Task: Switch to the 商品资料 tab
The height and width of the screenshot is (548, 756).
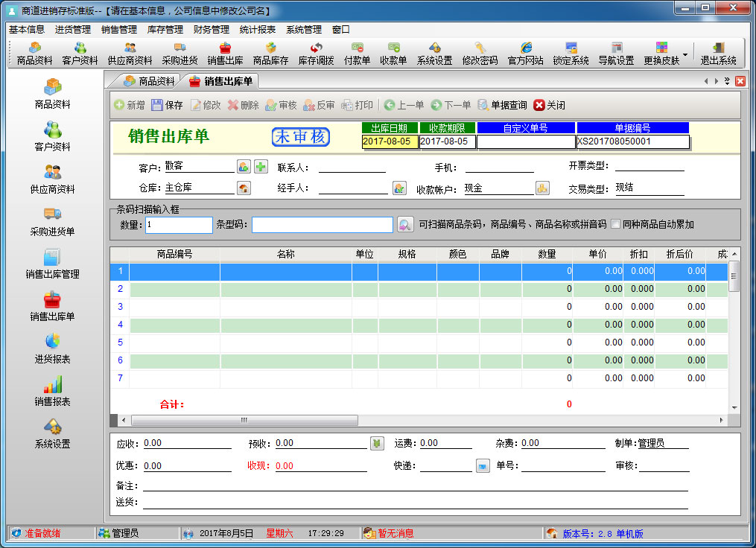Action: coord(149,81)
